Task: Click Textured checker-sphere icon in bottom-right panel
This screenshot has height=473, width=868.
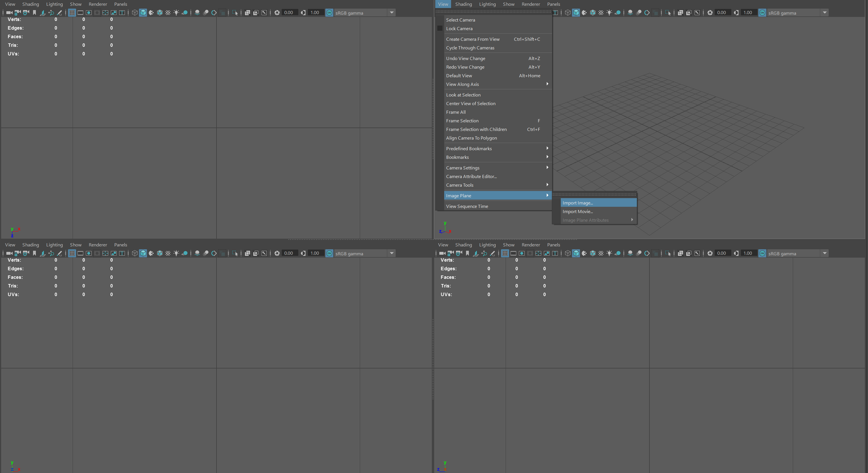Action: [x=601, y=253]
